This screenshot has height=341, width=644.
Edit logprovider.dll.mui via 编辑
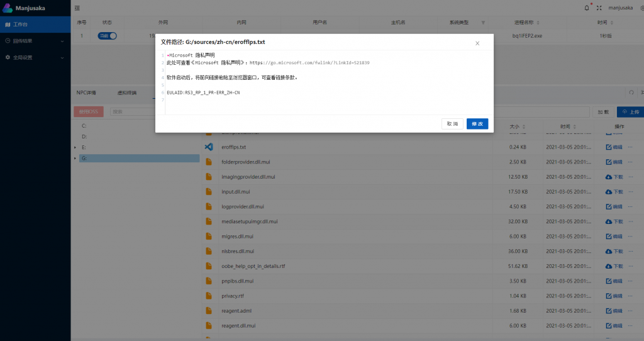coord(614,206)
